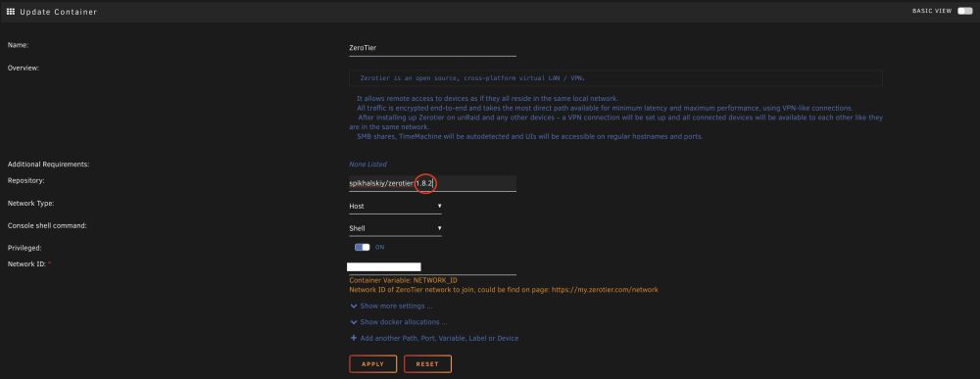Click the Update Container heading
This screenshot has width=980, height=379.
(58, 11)
